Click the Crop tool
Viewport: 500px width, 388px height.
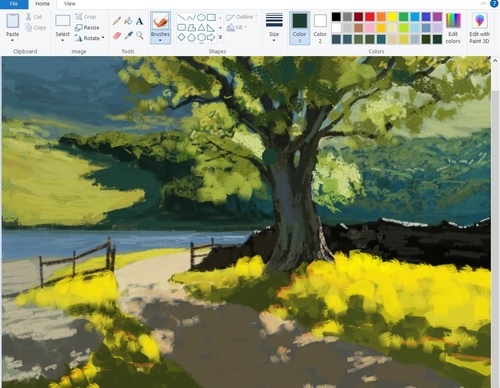pos(86,16)
